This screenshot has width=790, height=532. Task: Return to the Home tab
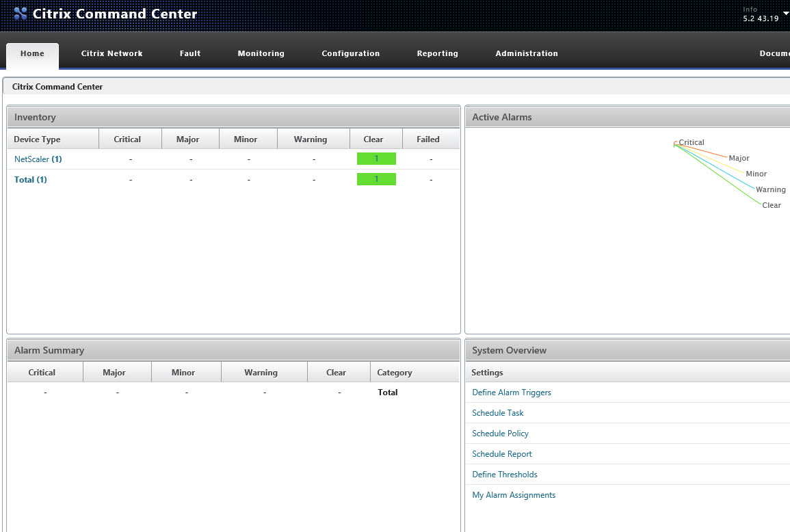(x=31, y=53)
